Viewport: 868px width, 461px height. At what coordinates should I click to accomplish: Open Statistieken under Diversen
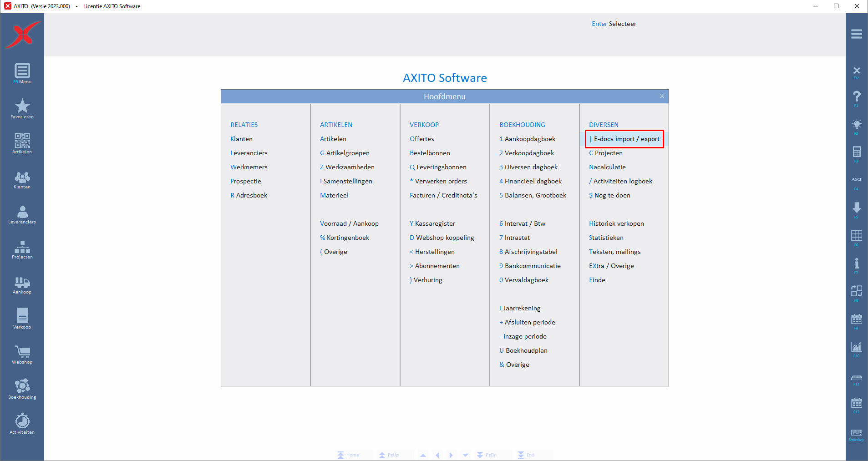click(606, 238)
